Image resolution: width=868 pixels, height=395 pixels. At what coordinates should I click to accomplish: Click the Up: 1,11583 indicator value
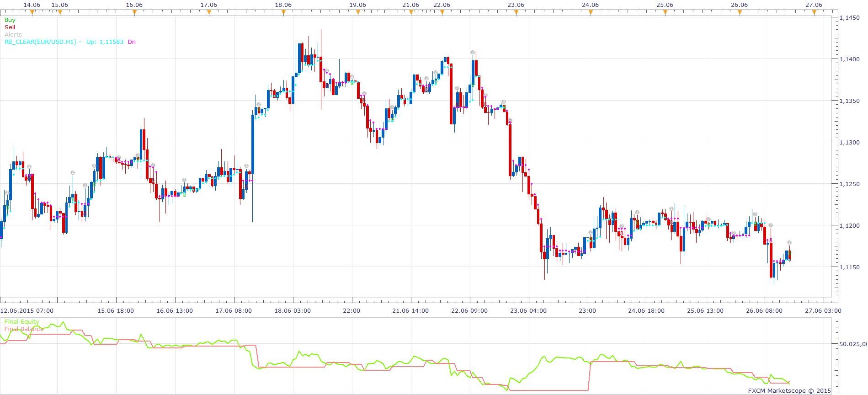click(105, 42)
